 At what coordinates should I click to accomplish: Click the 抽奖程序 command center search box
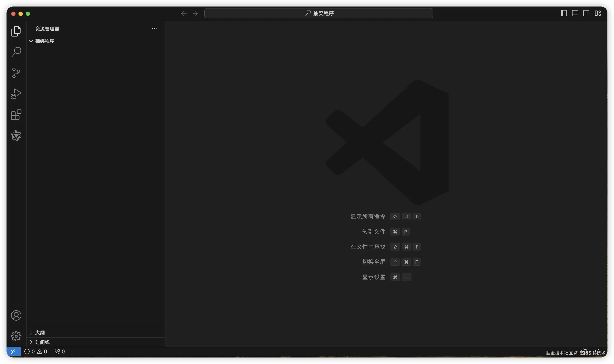click(x=319, y=13)
